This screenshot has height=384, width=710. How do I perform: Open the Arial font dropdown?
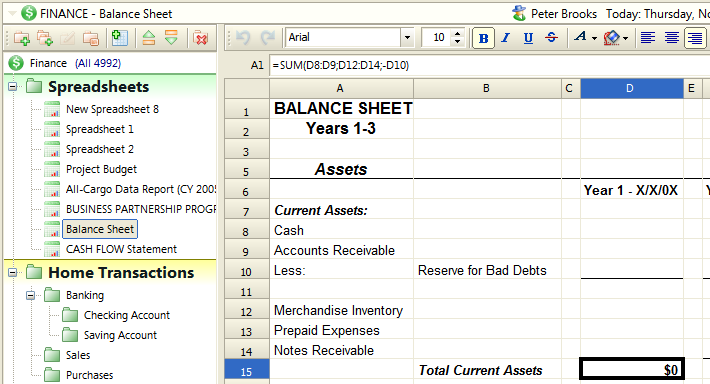click(407, 38)
